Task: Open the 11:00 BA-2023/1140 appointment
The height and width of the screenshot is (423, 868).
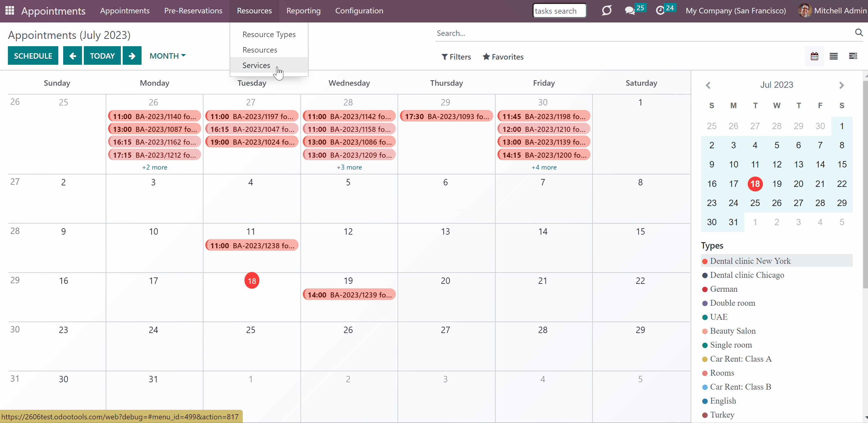Action: click(155, 116)
